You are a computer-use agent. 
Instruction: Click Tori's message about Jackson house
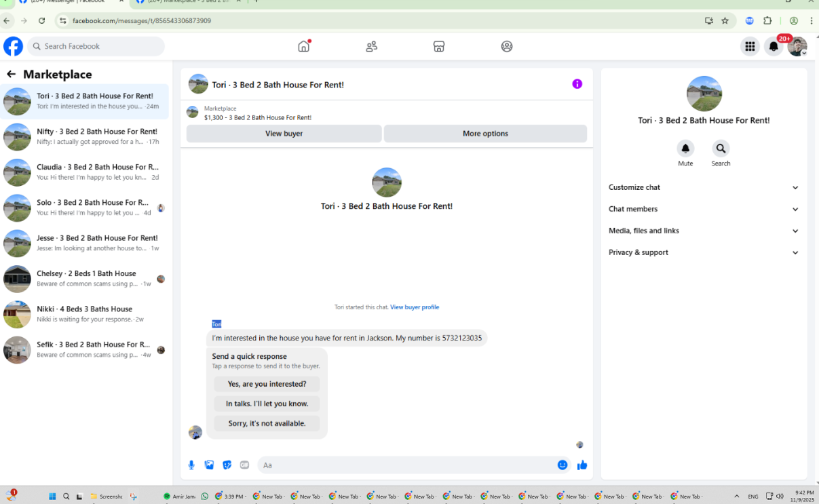pos(347,338)
